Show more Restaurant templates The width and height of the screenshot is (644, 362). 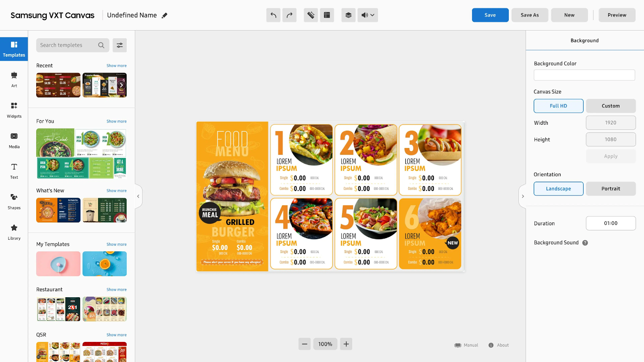point(116,290)
